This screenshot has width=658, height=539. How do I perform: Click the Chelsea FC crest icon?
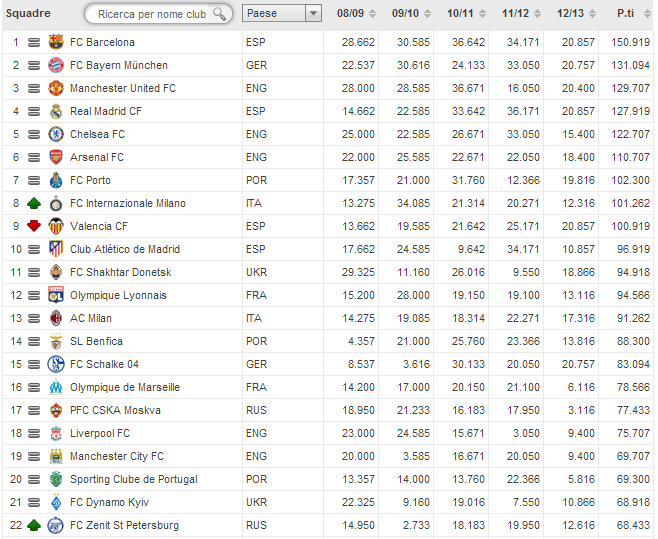[x=56, y=134]
